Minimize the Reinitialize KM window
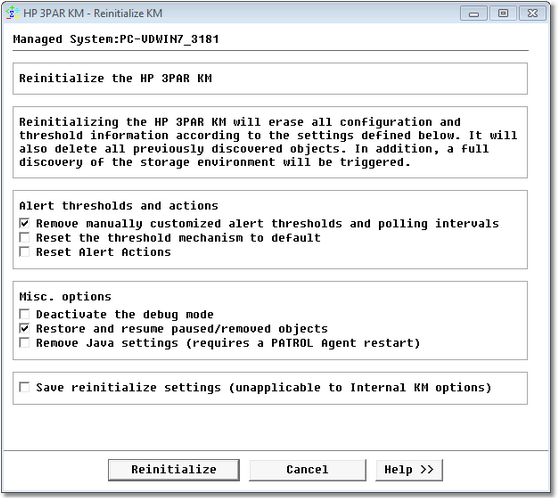 point(474,14)
